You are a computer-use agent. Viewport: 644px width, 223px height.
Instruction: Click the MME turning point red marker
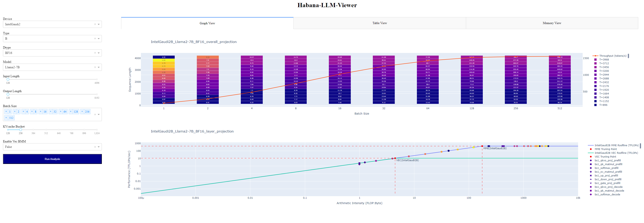coord(482,146)
